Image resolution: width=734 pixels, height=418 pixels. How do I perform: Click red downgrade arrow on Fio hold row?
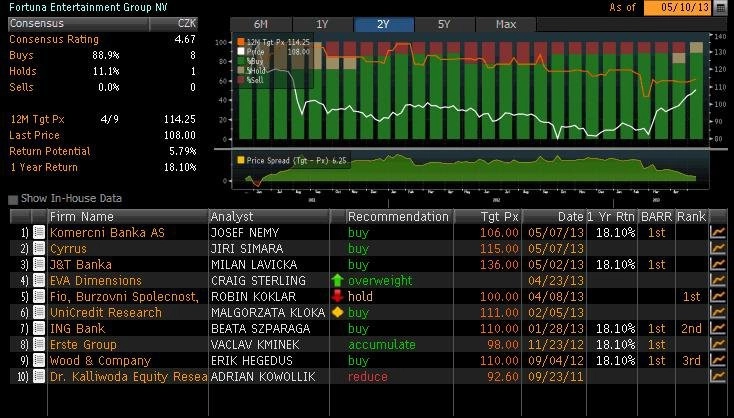click(337, 296)
